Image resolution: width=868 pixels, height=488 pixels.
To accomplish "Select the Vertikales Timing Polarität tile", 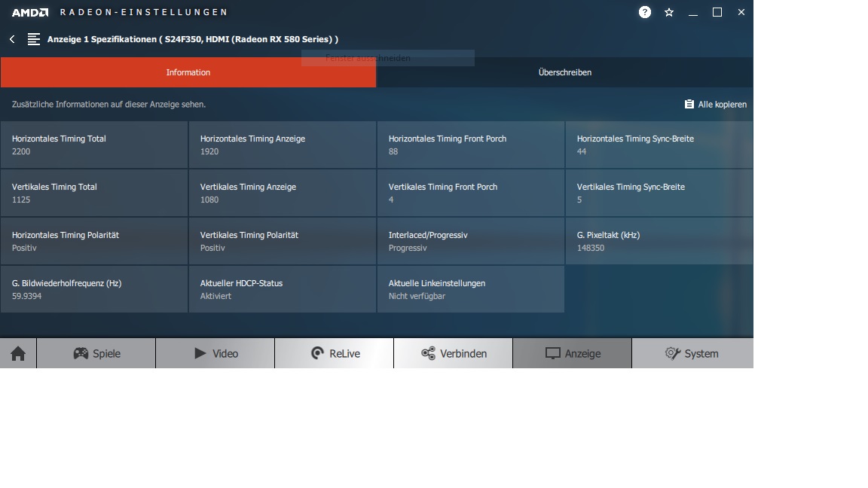I will pyautogui.click(x=283, y=241).
